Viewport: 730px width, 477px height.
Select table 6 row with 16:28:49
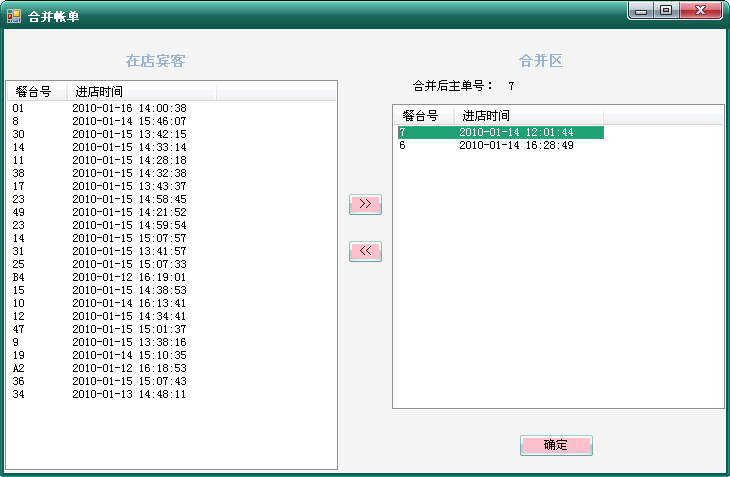pyautogui.click(x=500, y=145)
